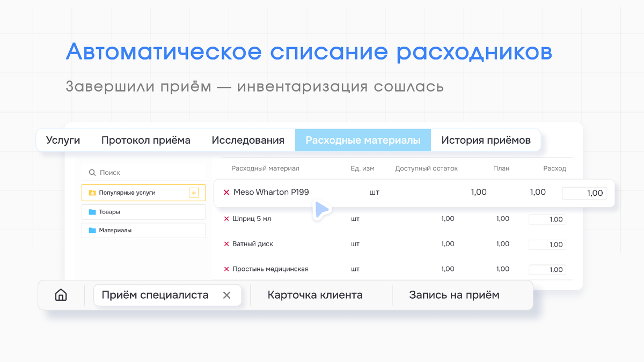Click the Материалы folder icon
644x362 pixels.
coord(92,231)
